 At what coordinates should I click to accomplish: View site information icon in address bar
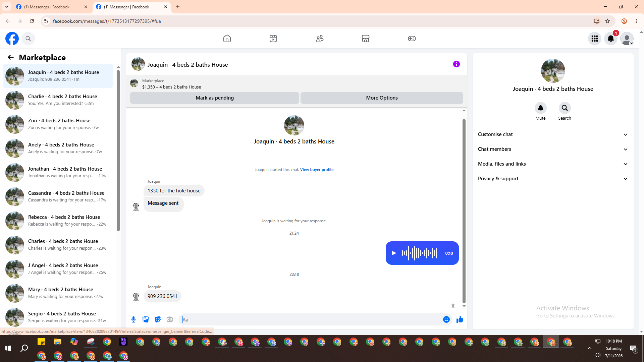click(x=46, y=21)
